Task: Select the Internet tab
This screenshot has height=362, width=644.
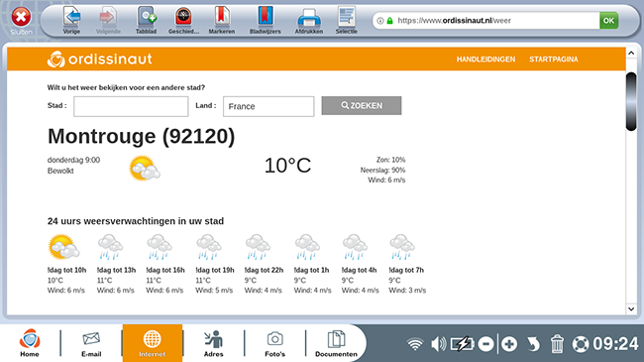Action: (153, 343)
